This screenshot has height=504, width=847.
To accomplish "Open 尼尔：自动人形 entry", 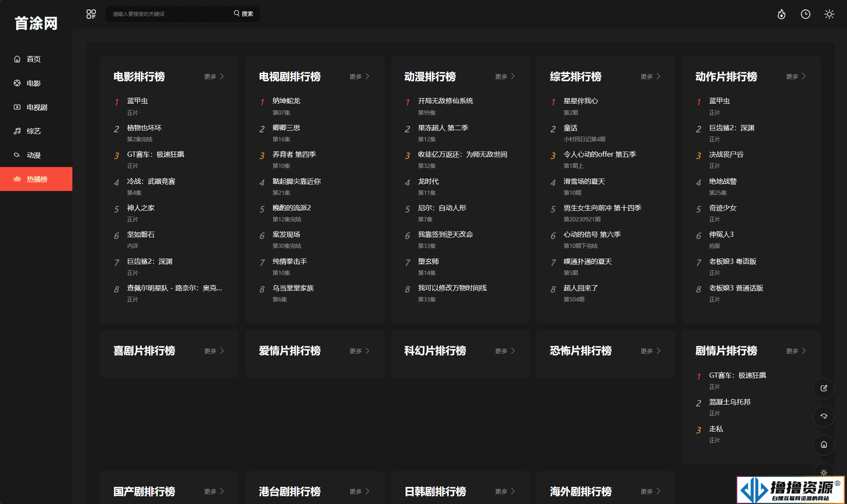I will (442, 208).
